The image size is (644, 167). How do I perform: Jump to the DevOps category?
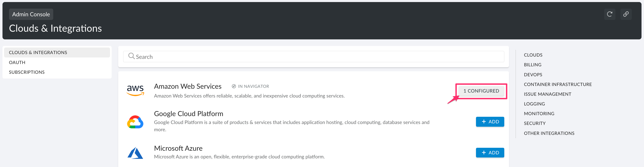533,75
